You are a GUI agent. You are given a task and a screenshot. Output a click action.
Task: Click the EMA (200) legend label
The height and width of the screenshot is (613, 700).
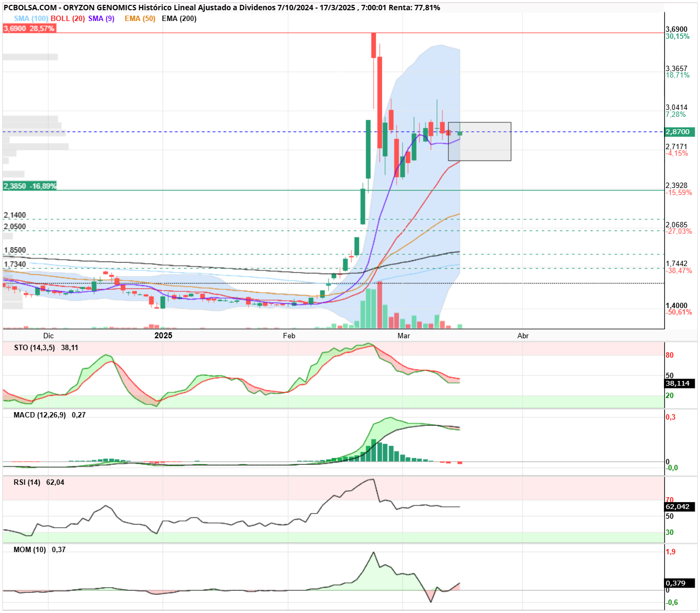[179, 18]
